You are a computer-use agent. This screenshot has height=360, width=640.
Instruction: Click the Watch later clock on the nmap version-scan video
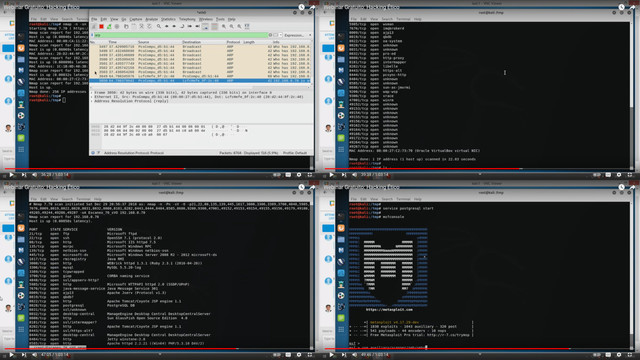(x=301, y=187)
